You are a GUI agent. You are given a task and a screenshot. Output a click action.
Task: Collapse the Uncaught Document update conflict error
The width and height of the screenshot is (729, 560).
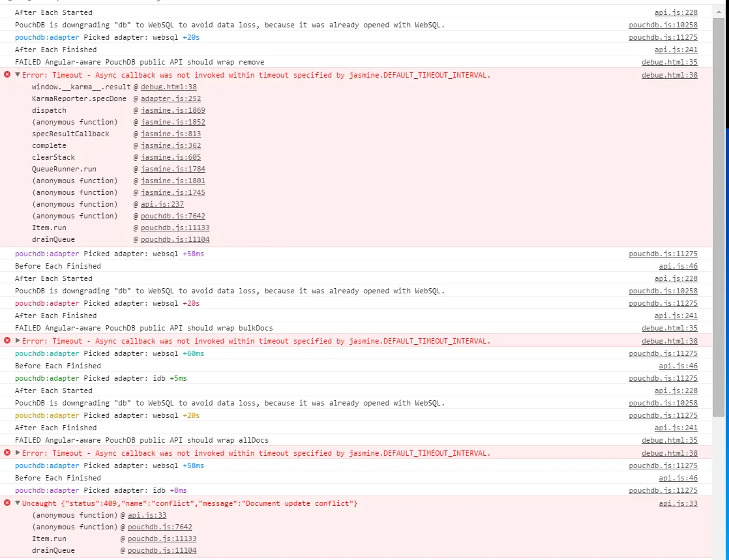[x=18, y=503]
